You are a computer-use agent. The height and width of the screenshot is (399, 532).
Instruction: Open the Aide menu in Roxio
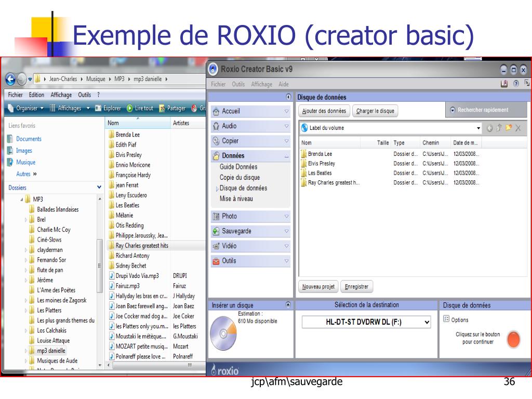(x=284, y=84)
